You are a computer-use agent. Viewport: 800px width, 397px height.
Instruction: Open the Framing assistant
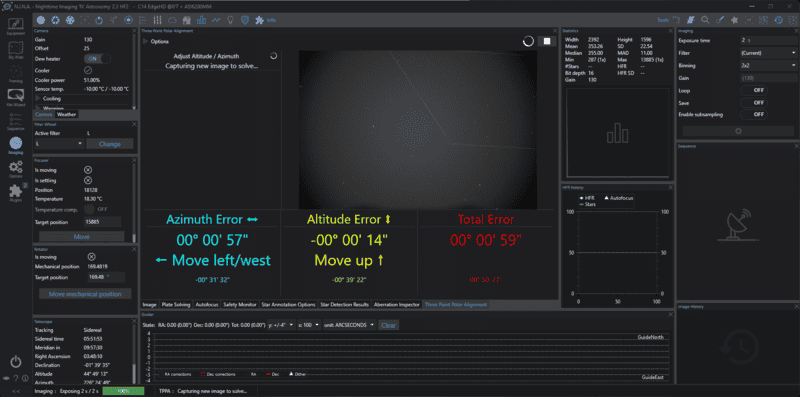(16, 73)
